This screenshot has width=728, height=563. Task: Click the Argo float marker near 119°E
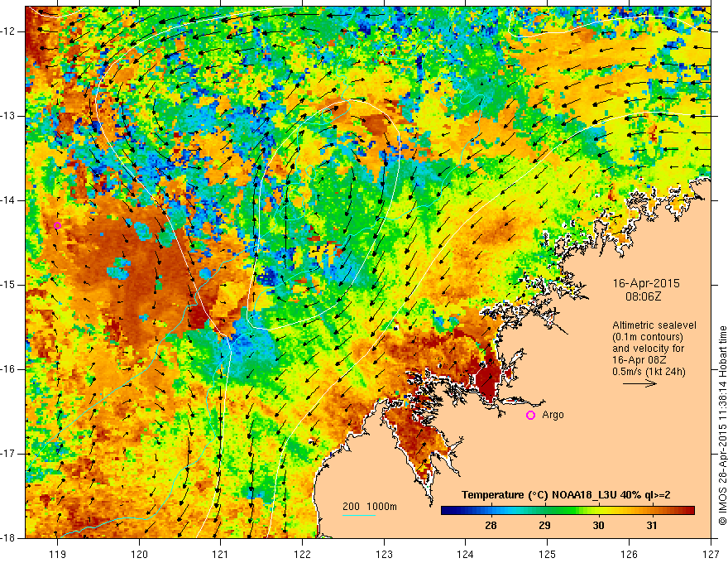pos(57,226)
